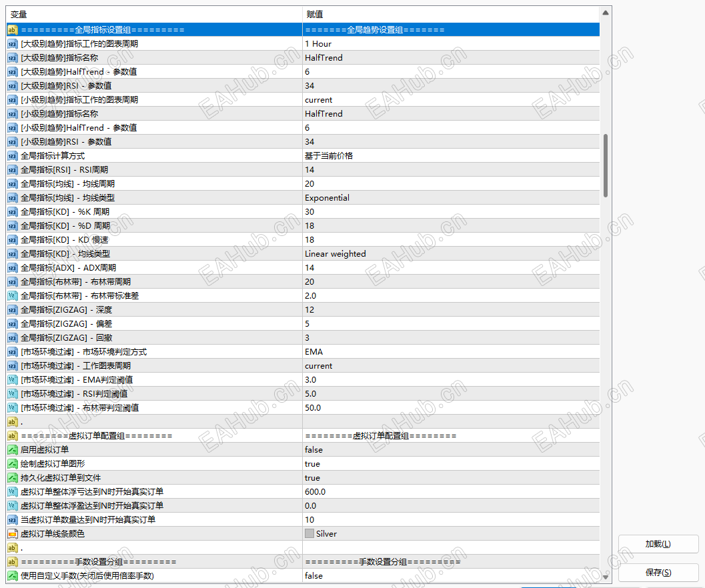Click icon beside 全局指标[KD] - %K 周期

tap(12, 212)
